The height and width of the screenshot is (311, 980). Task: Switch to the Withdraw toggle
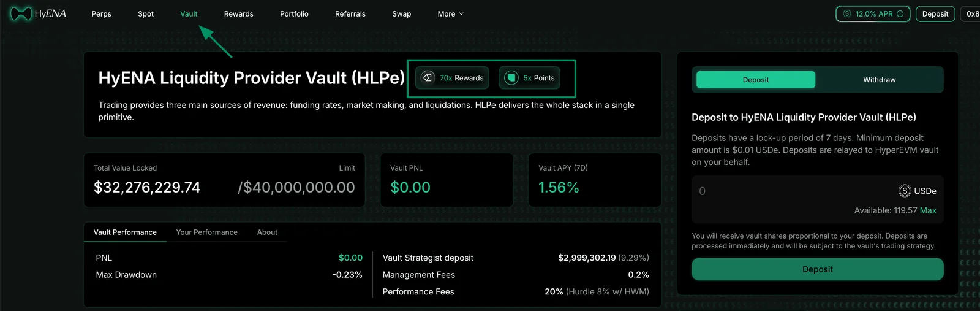click(x=879, y=80)
